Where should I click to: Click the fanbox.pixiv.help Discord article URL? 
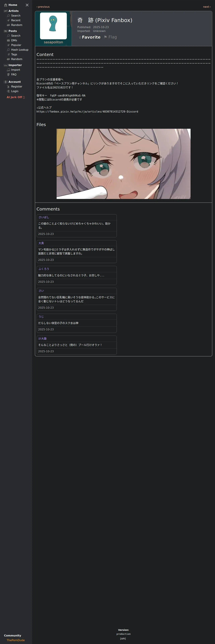[x=87, y=112]
